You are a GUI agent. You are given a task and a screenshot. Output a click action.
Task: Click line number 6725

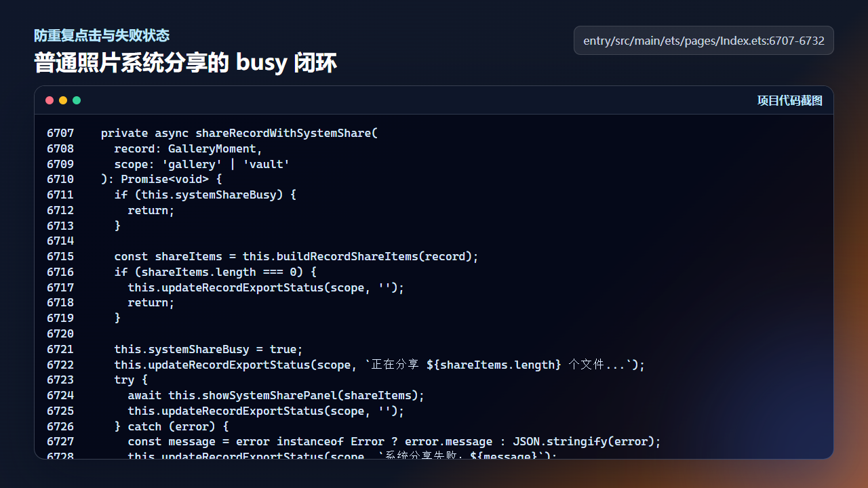(x=60, y=411)
